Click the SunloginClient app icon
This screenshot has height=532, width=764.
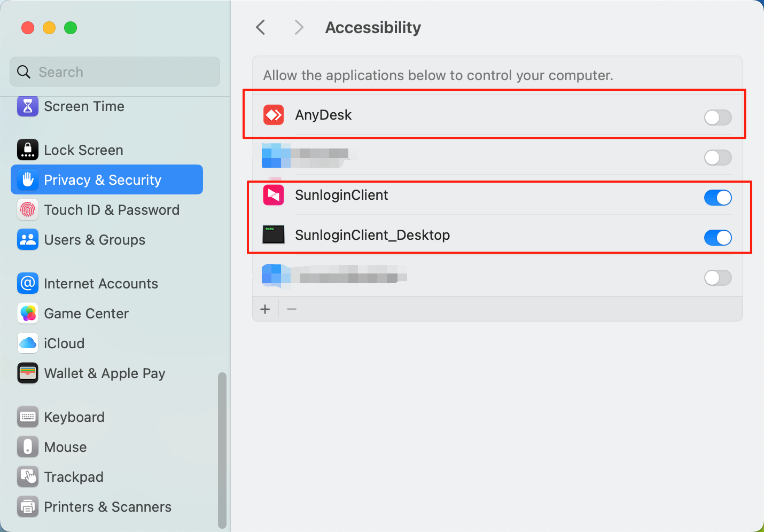(x=273, y=195)
